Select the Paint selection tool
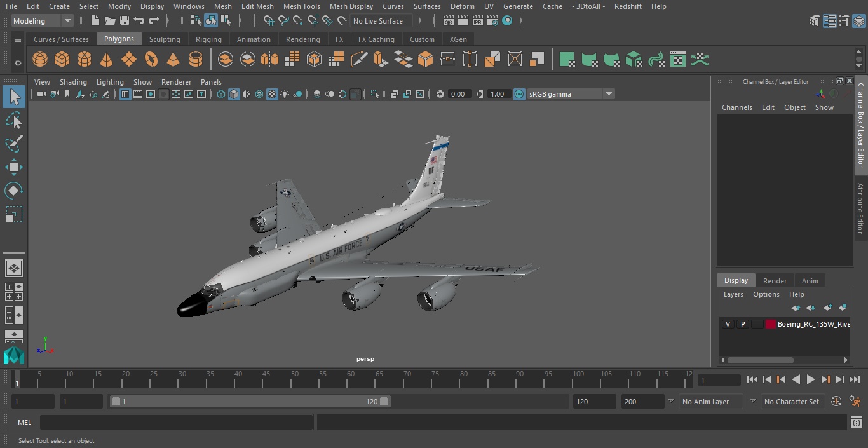Viewport: 868px width, 448px height. (14, 144)
